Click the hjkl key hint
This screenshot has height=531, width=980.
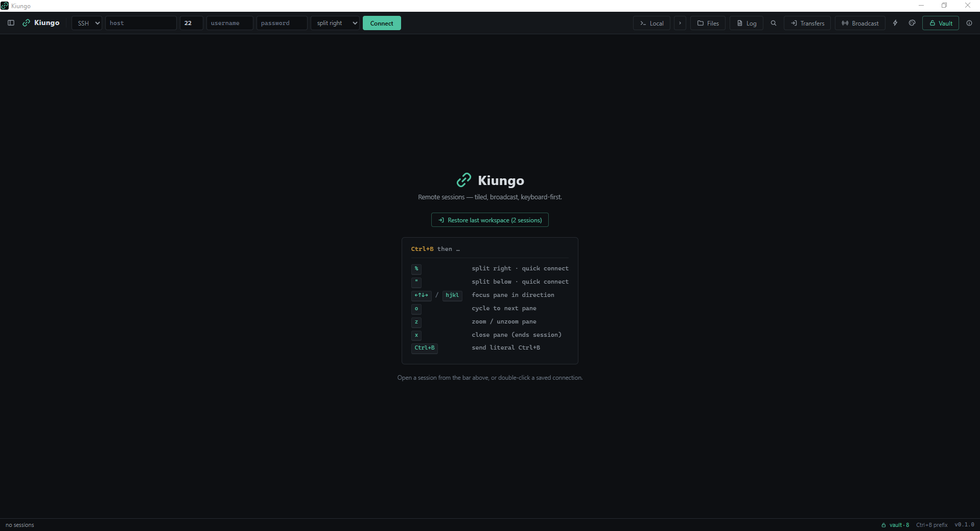(x=452, y=295)
